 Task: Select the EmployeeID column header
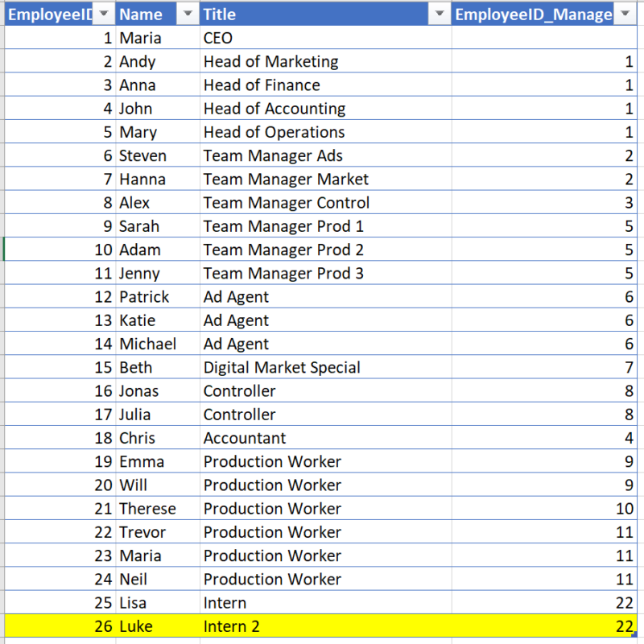click(48, 14)
